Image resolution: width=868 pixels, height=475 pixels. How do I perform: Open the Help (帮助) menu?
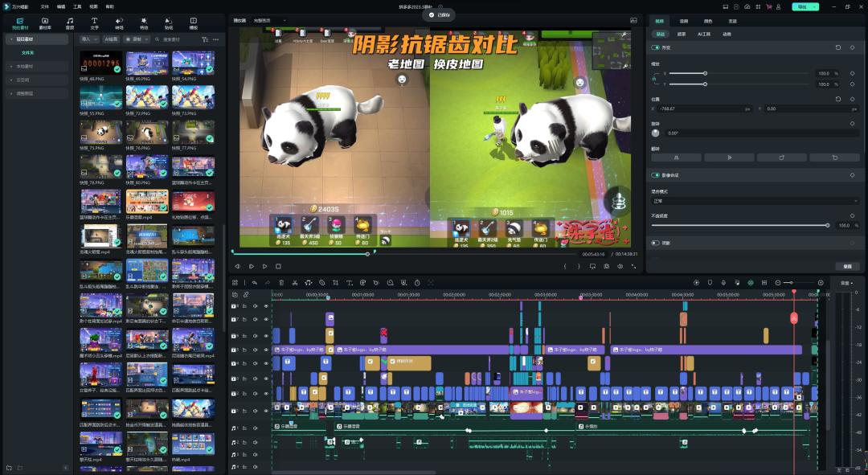[109, 6]
